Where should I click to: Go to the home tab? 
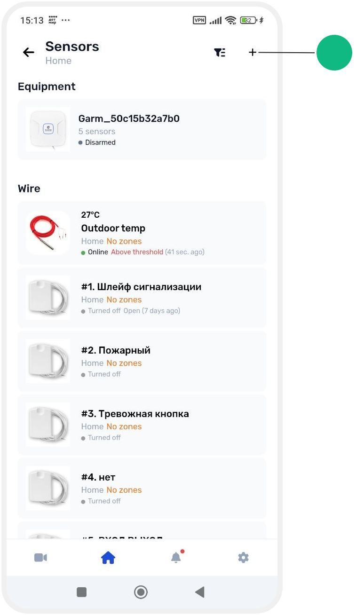[x=108, y=558]
